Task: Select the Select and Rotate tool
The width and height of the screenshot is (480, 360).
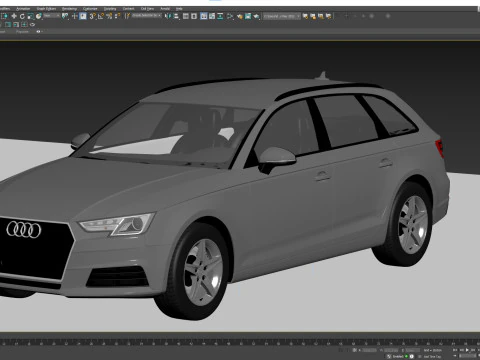Action: coord(22,16)
